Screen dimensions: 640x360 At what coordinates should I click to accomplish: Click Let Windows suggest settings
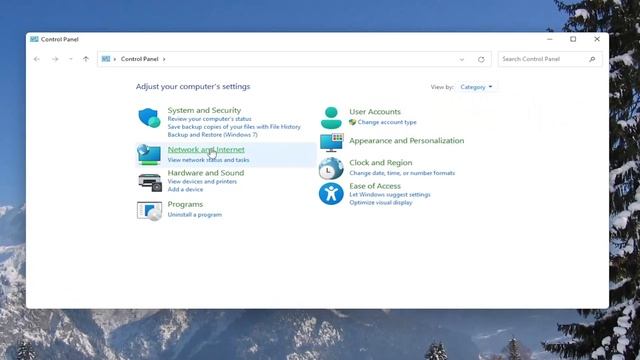click(390, 195)
